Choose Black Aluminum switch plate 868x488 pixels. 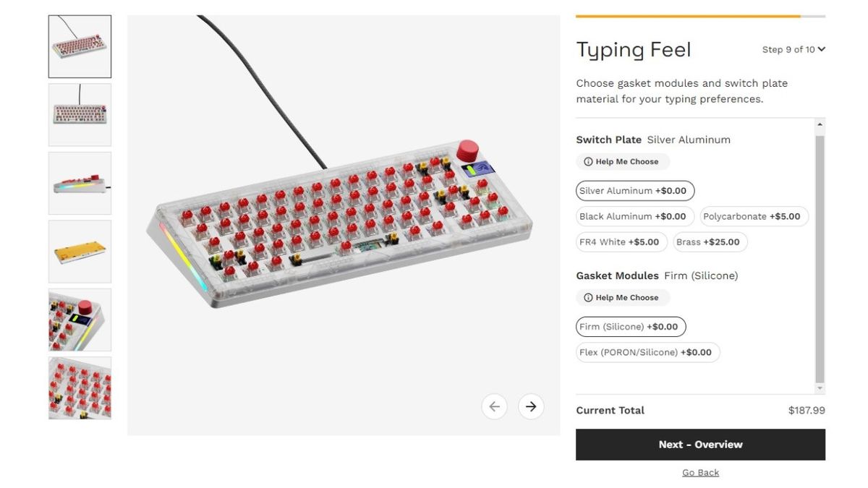tap(635, 216)
